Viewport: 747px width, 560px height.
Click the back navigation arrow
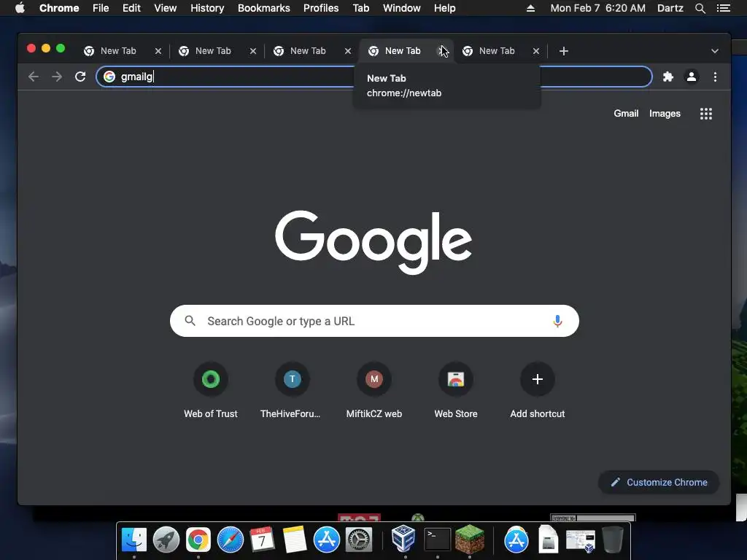pyautogui.click(x=34, y=77)
